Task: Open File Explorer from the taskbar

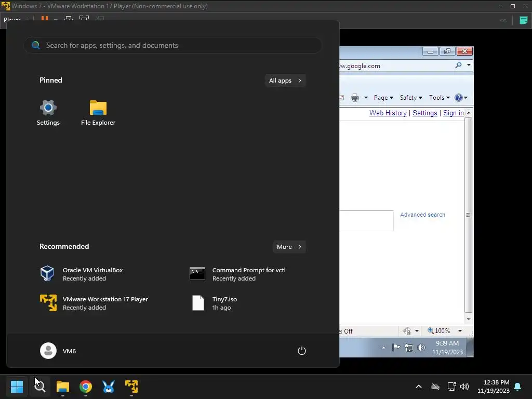Action: pyautogui.click(x=63, y=386)
